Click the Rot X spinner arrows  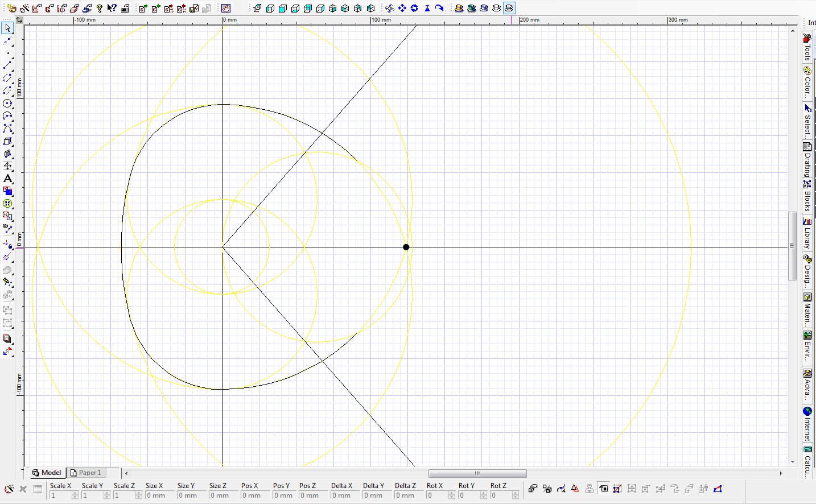click(x=451, y=495)
